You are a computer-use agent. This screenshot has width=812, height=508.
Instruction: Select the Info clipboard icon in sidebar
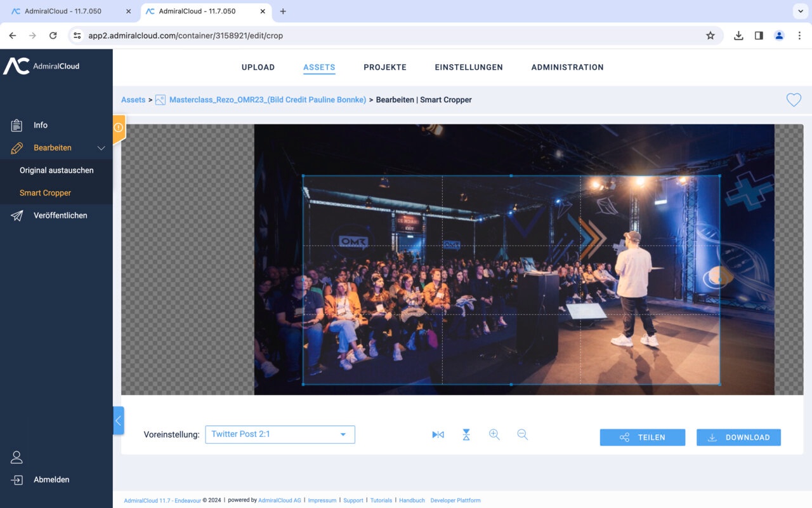pyautogui.click(x=15, y=125)
